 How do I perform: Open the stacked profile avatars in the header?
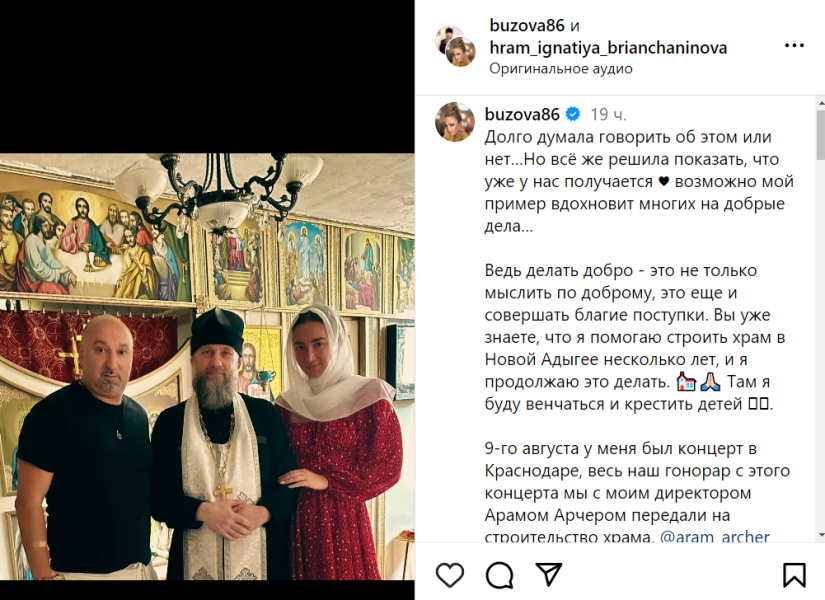pos(455,46)
